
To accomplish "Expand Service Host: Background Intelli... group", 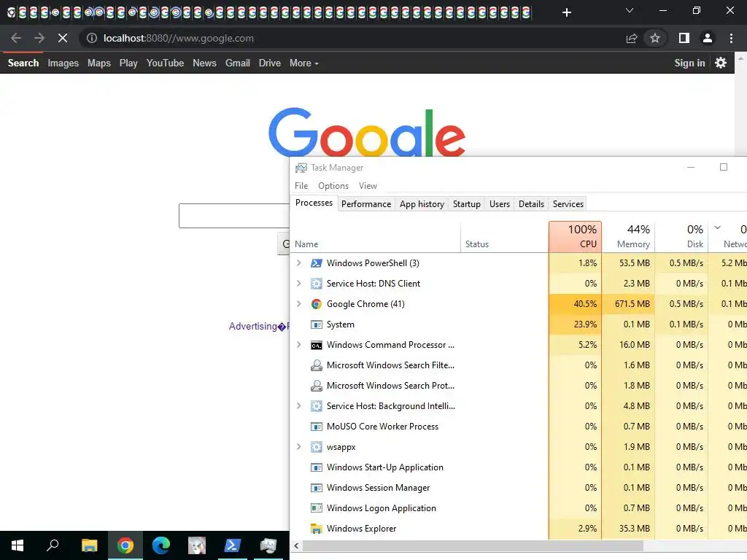I will 298,405.
